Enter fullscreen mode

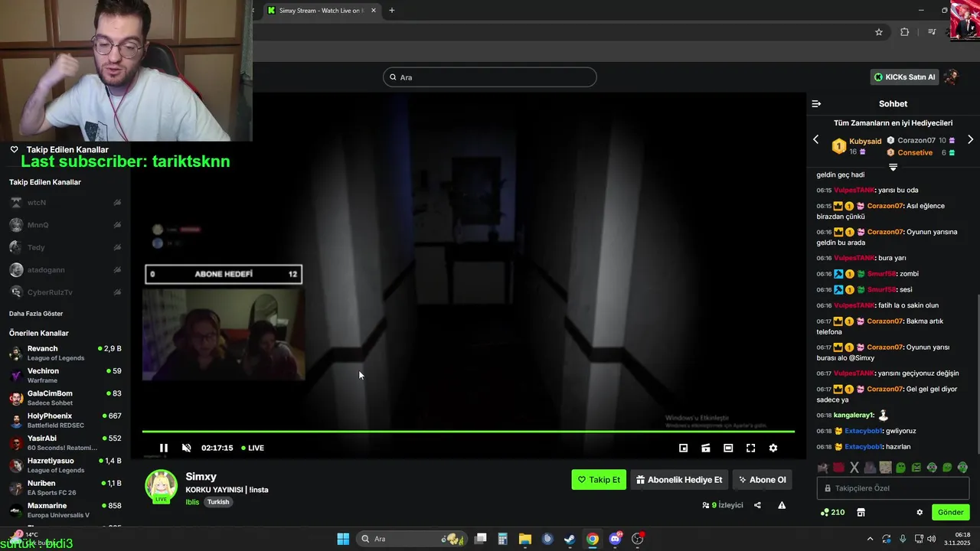(x=750, y=448)
